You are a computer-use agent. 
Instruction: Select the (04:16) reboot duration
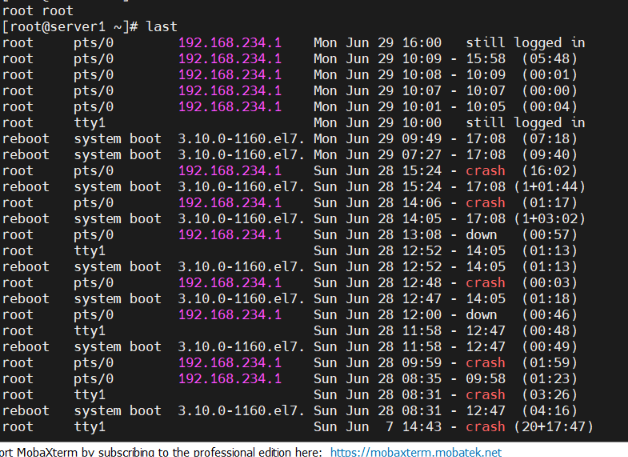(x=550, y=411)
